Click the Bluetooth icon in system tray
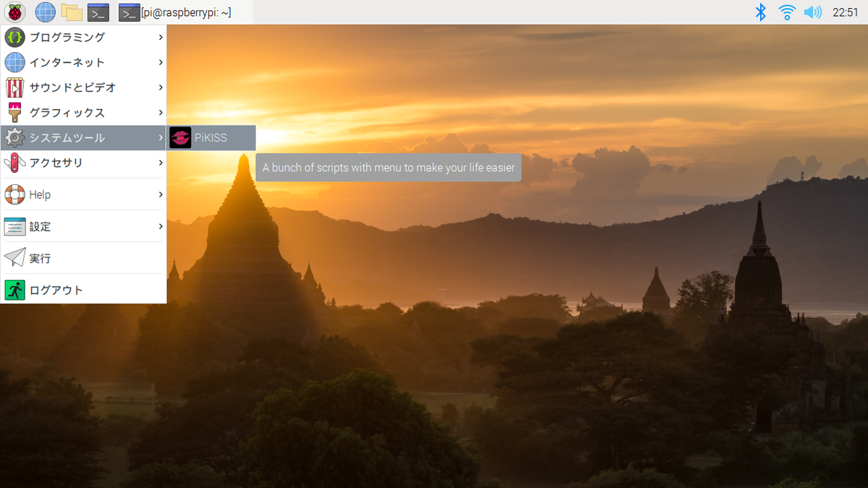This screenshot has height=488, width=868. pos(760,12)
